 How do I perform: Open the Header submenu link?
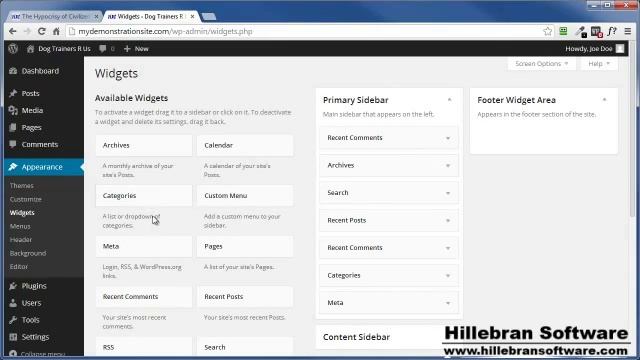[21, 240]
